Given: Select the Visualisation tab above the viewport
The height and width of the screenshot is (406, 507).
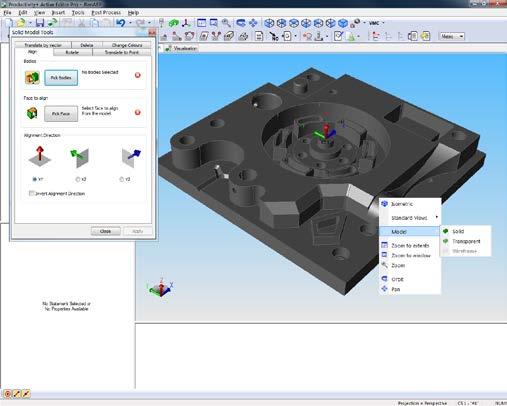Looking at the screenshot, I should point(182,48).
